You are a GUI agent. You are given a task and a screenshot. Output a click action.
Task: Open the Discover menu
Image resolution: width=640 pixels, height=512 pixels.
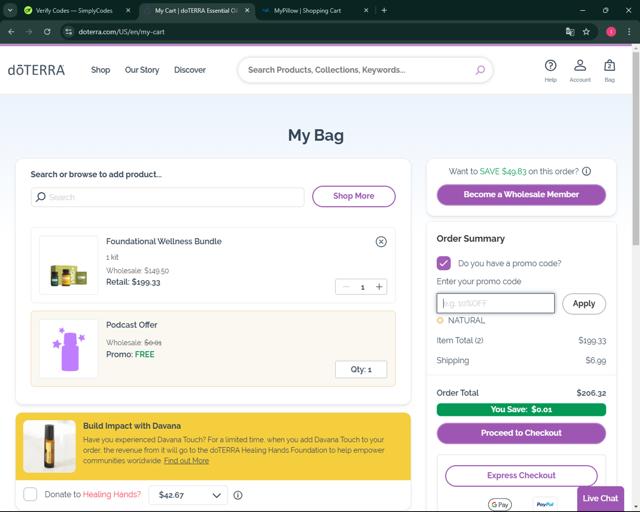[190, 70]
